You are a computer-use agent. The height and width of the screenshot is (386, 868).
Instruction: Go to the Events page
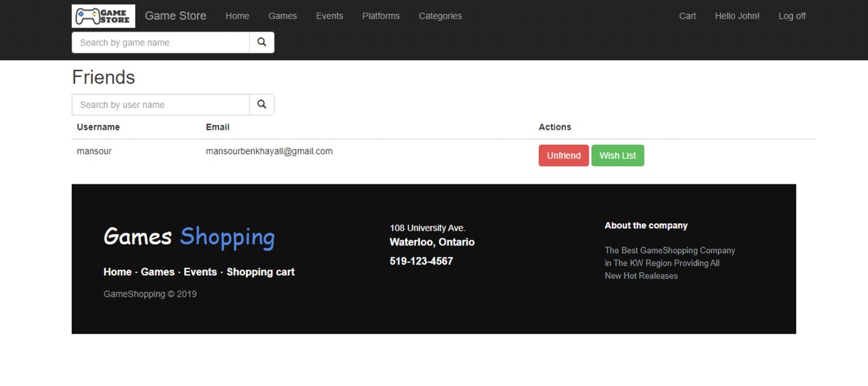click(330, 16)
